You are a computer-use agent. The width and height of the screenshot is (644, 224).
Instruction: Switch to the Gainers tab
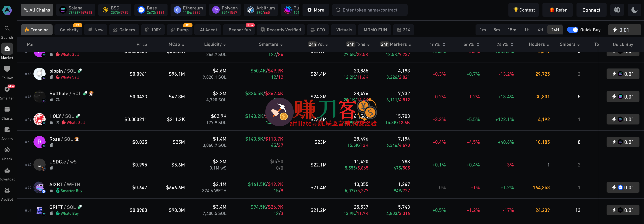[124, 30]
